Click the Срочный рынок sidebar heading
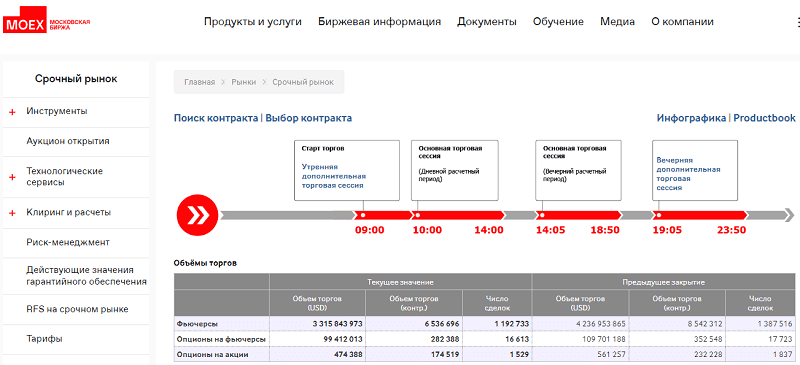Screen dimensions: 800x365 coord(76,79)
